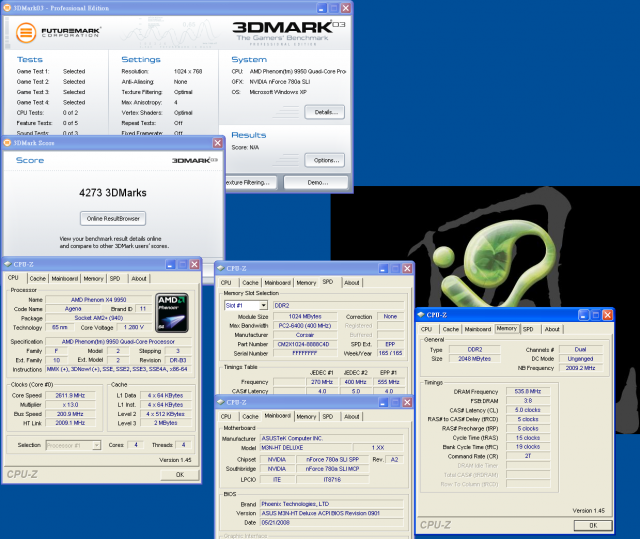Viewport: 640px width, 539px height.
Task: Click the 3DMark03 window title bar icon
Action: pos(7,8)
